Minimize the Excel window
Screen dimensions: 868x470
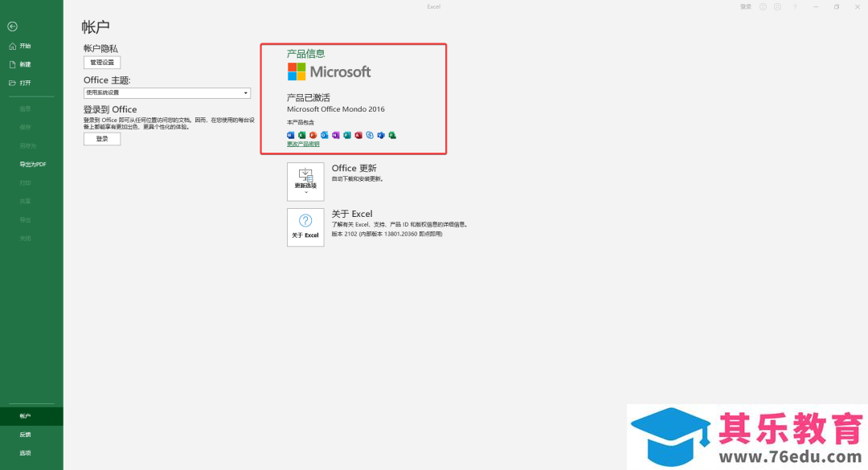coord(816,6)
